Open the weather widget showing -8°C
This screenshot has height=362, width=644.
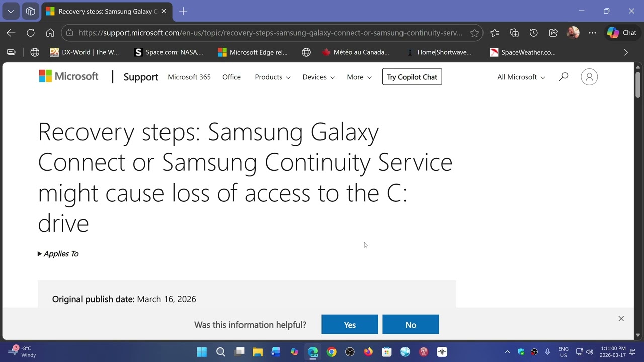[23, 352]
